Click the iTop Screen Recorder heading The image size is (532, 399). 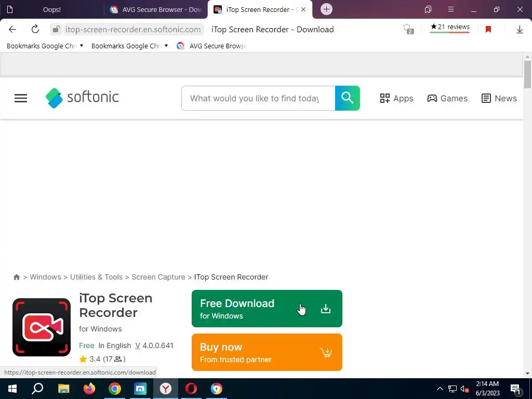(x=116, y=305)
